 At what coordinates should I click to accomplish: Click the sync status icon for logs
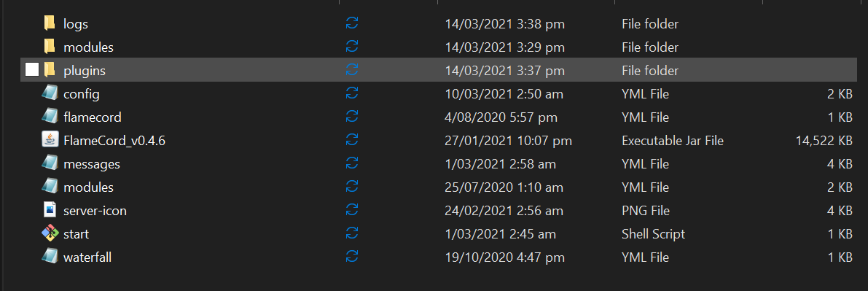tap(351, 23)
